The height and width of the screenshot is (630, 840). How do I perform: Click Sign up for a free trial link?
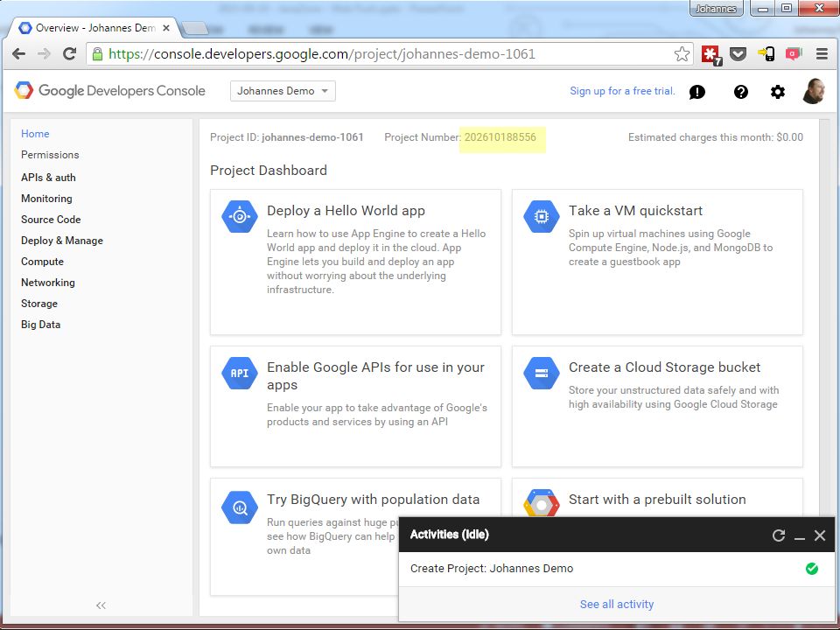tap(622, 91)
